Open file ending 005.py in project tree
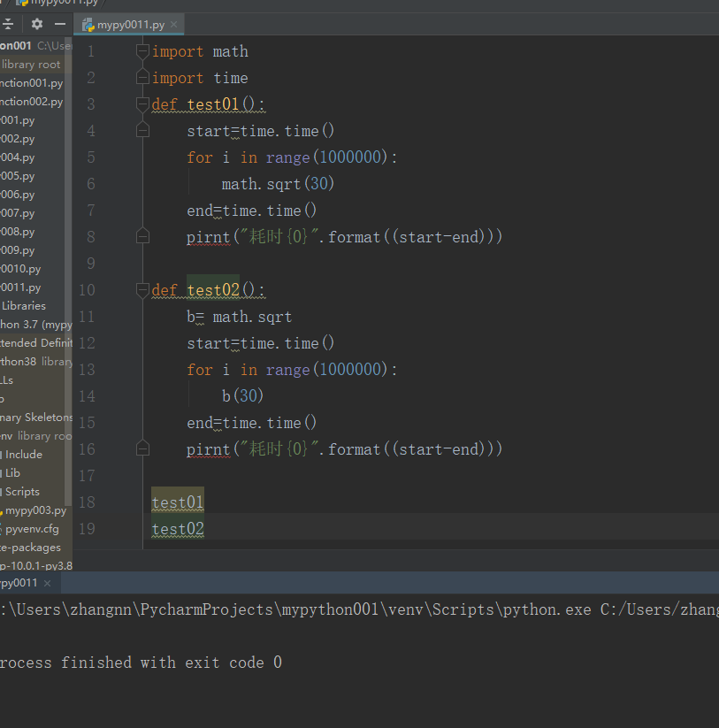 18,176
